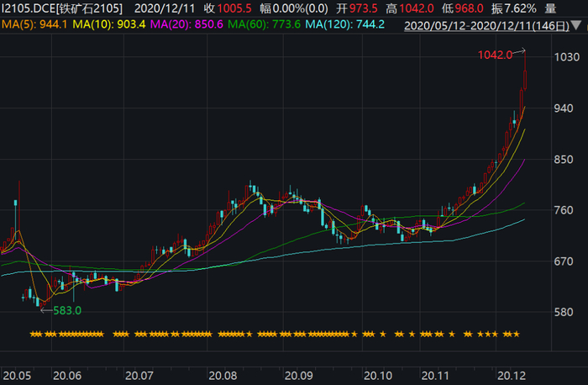Click the 760 price axis label
588x385 pixels.
[564, 210]
